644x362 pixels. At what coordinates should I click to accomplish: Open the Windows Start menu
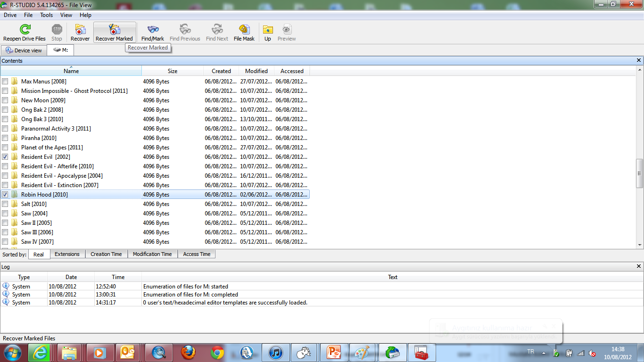tap(12, 353)
